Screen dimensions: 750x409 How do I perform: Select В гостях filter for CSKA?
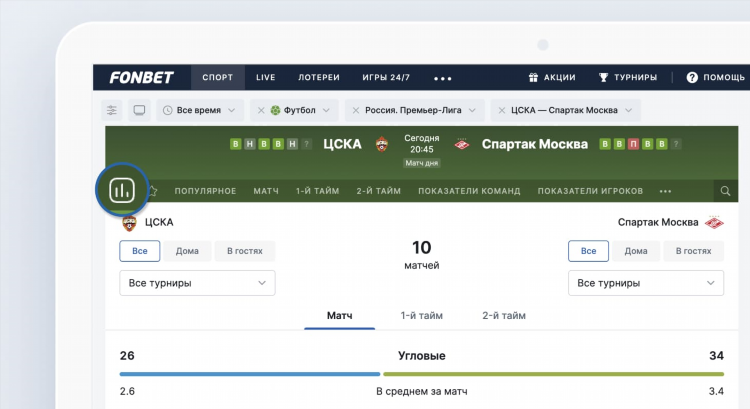[x=245, y=251]
